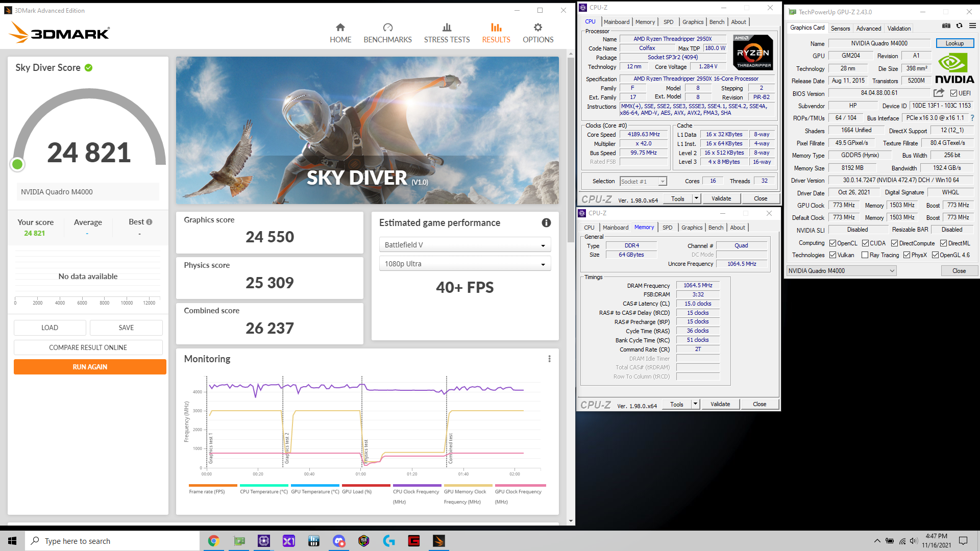Open the OPTIONS gear in 3DMark
980x551 pixels.
(x=538, y=33)
